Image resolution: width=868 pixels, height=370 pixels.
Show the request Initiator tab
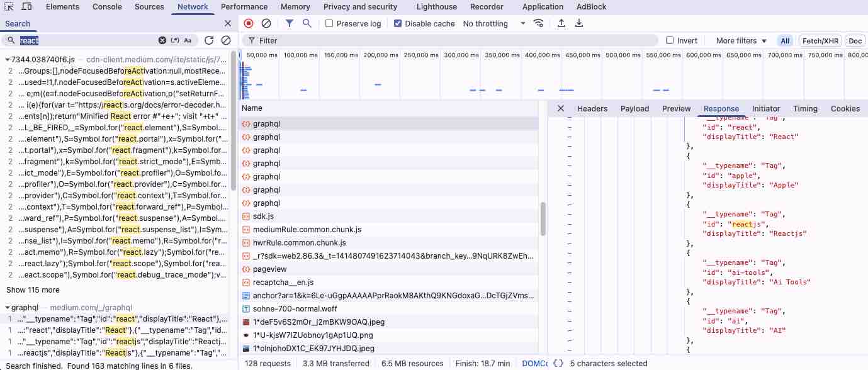[x=766, y=108]
